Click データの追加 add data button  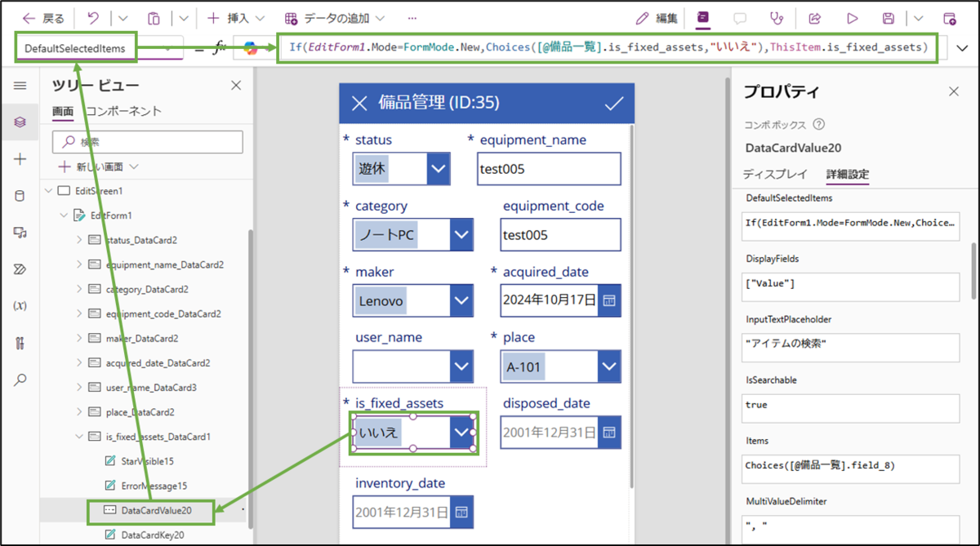336,18
